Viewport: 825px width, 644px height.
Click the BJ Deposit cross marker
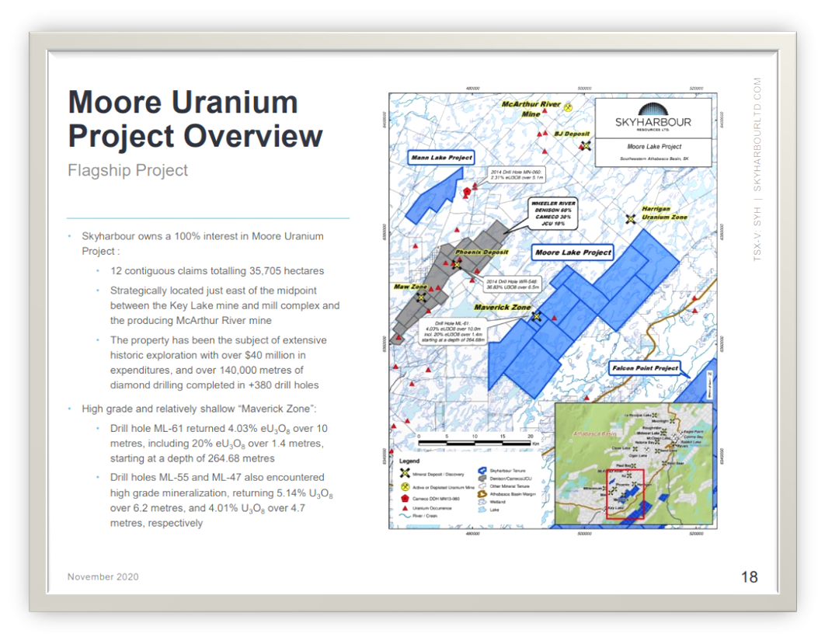tap(586, 145)
